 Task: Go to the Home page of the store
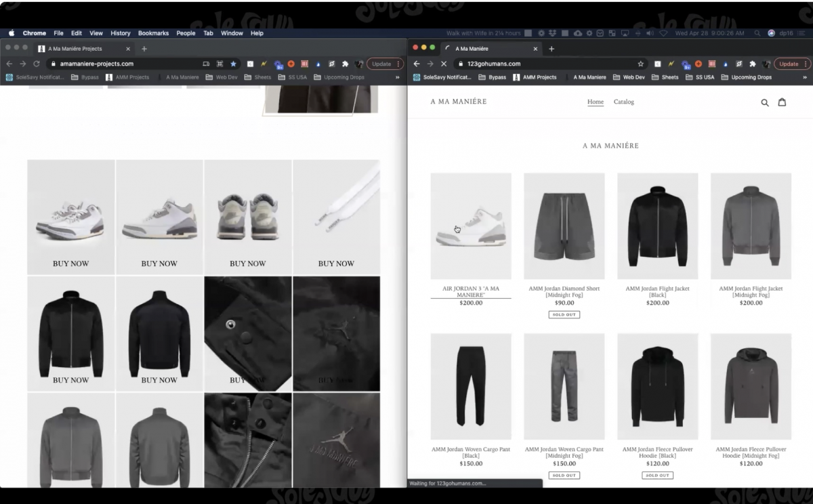(x=596, y=102)
